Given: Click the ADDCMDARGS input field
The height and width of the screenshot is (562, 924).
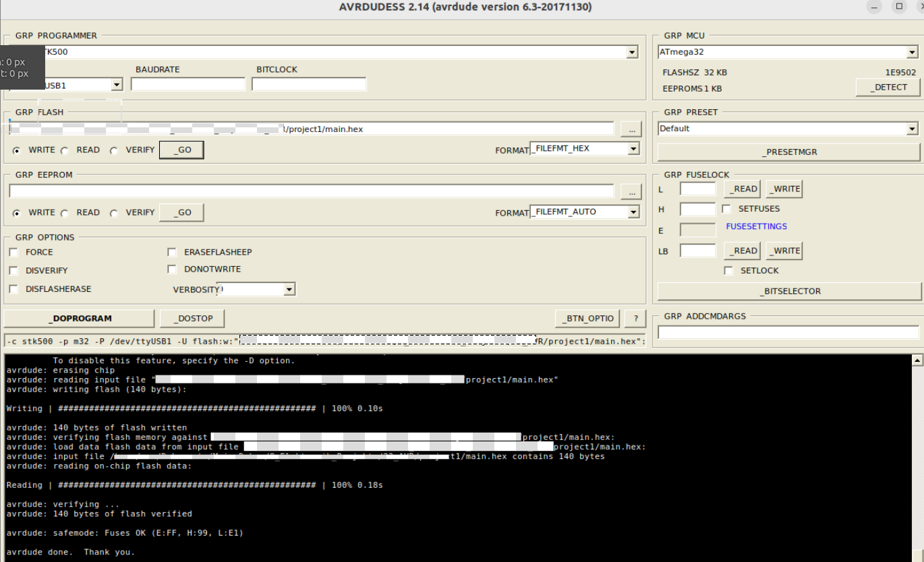Looking at the screenshot, I should pos(788,332).
